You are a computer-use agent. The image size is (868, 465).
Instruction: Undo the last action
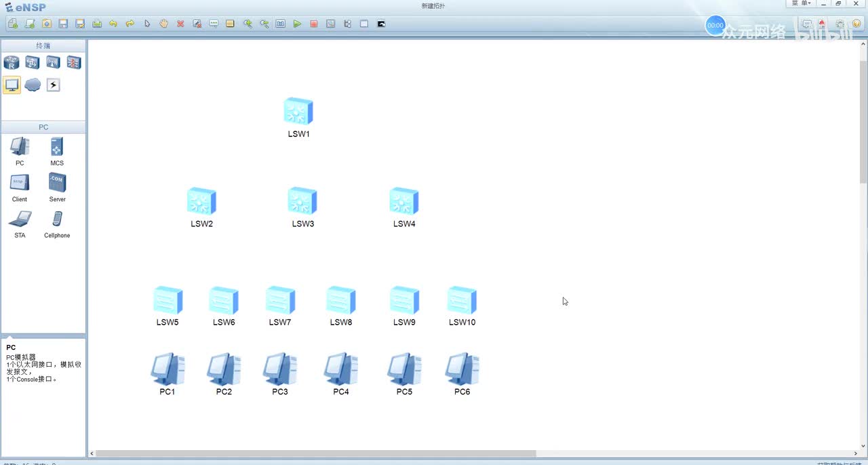[113, 24]
